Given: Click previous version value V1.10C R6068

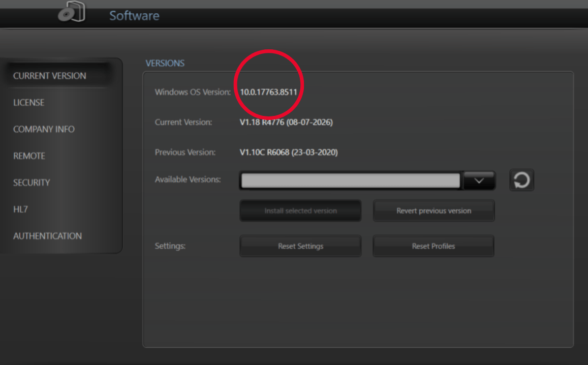Looking at the screenshot, I should click(289, 153).
